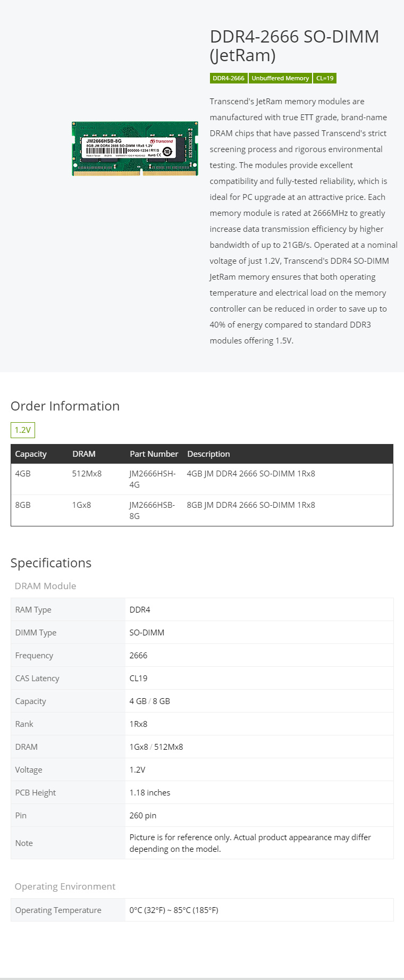This screenshot has height=980, width=404.
Task: Click the DRAM column header in the order table
Action: point(84,454)
